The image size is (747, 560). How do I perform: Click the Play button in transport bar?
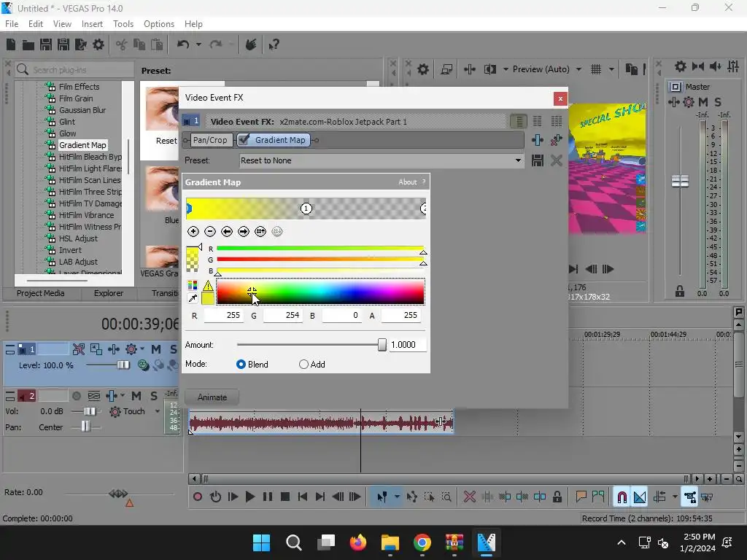[249, 497]
